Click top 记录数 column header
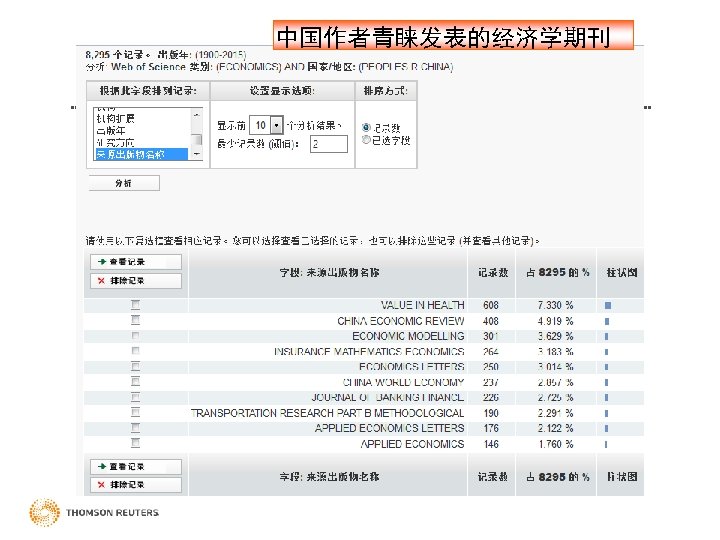 pos(492,272)
